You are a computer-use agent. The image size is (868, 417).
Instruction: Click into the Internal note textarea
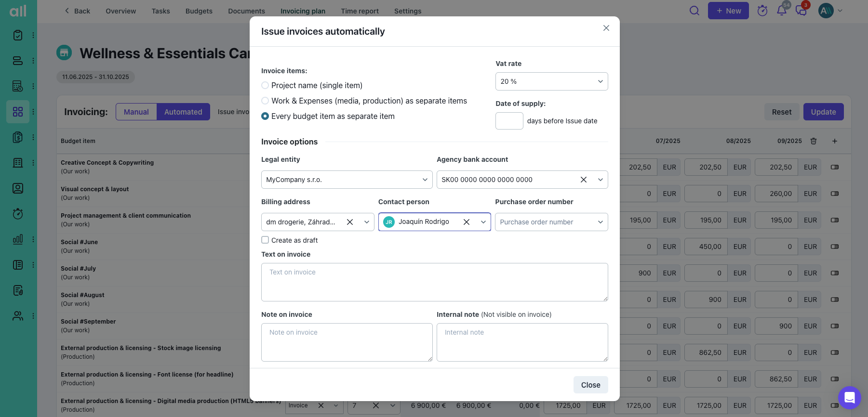(522, 342)
